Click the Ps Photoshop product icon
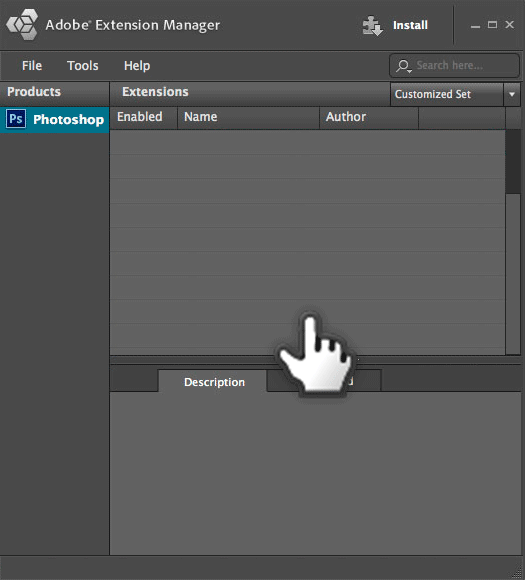The height and width of the screenshot is (580, 525). point(16,119)
